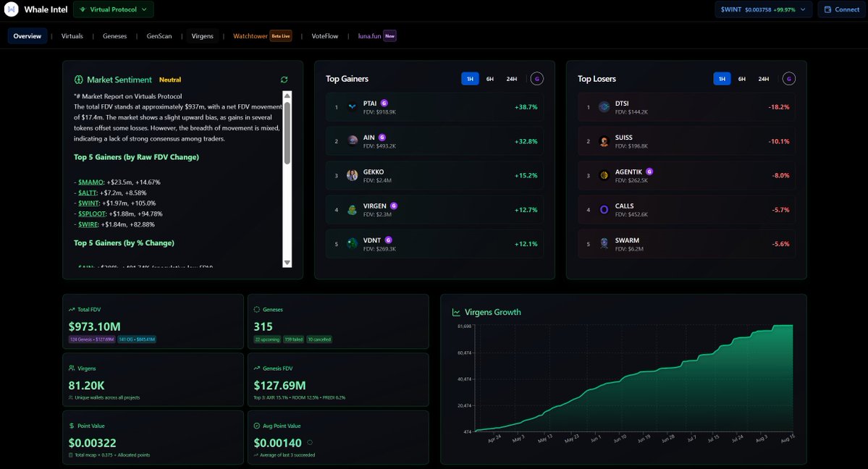
Task: Select the GenScan tab
Action: click(159, 36)
